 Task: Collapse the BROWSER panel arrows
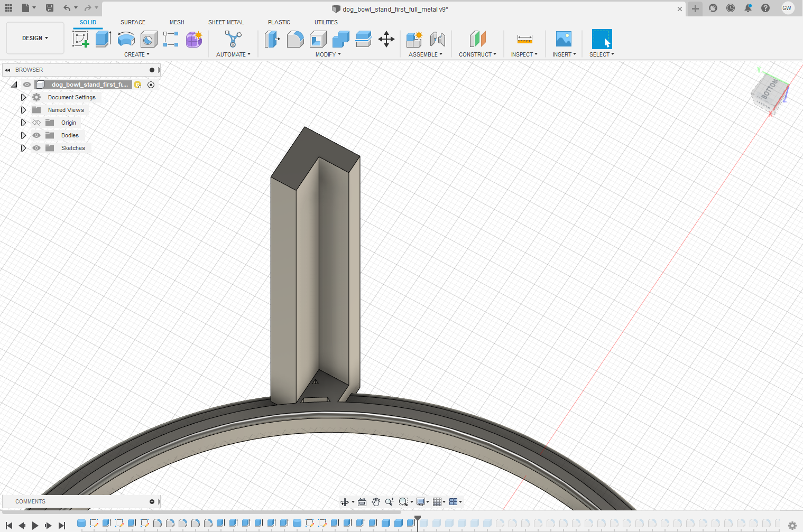click(7, 70)
